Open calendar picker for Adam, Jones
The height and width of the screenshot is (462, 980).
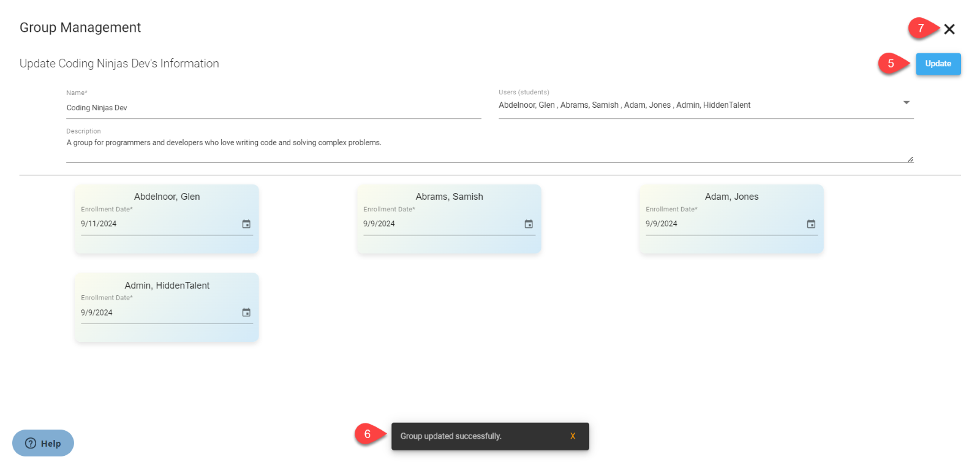click(x=811, y=224)
